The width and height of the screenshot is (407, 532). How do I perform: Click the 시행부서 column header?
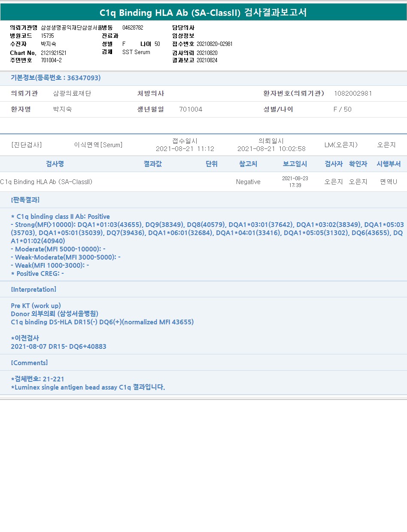pyautogui.click(x=389, y=164)
